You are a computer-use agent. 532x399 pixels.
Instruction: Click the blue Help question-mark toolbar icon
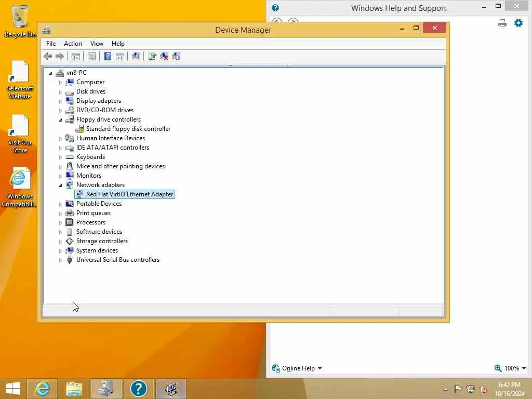[108, 56]
